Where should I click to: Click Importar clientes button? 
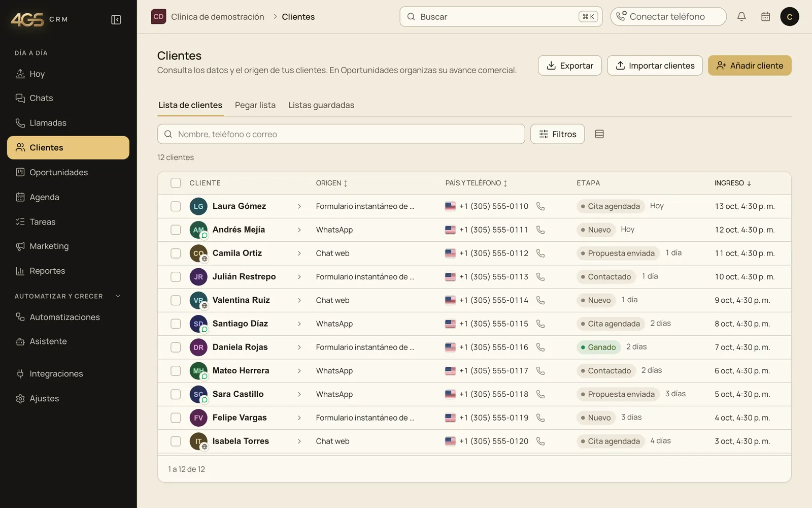(x=655, y=66)
